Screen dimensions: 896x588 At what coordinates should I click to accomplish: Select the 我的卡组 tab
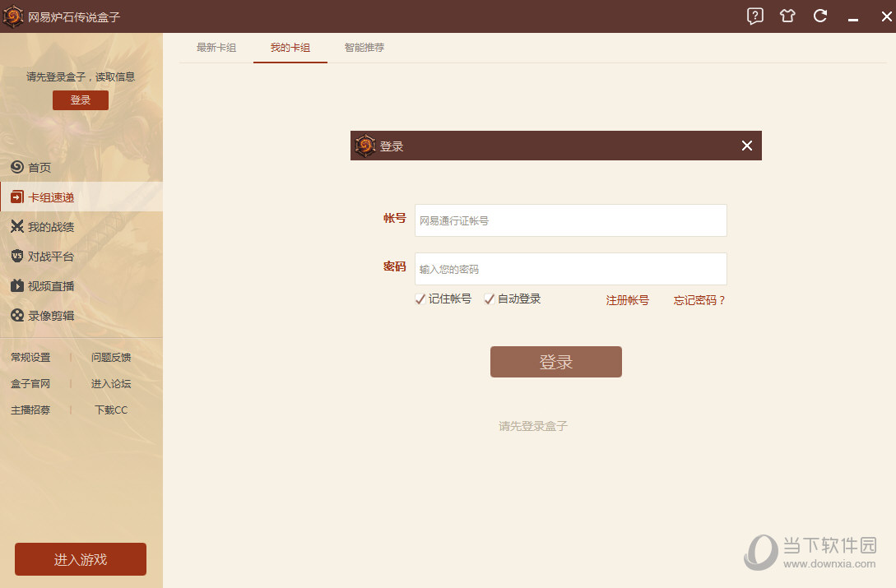point(290,48)
